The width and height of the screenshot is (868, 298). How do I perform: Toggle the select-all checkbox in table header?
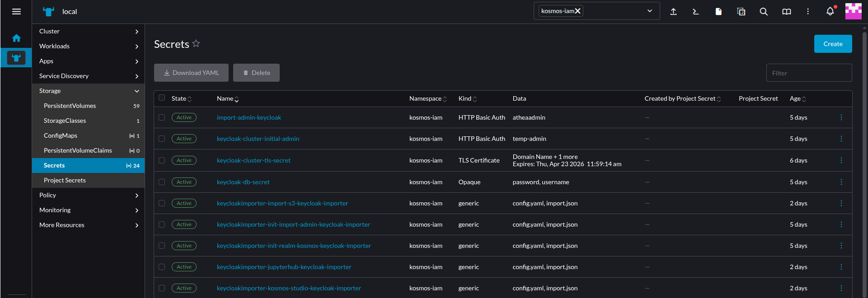pyautogui.click(x=162, y=98)
